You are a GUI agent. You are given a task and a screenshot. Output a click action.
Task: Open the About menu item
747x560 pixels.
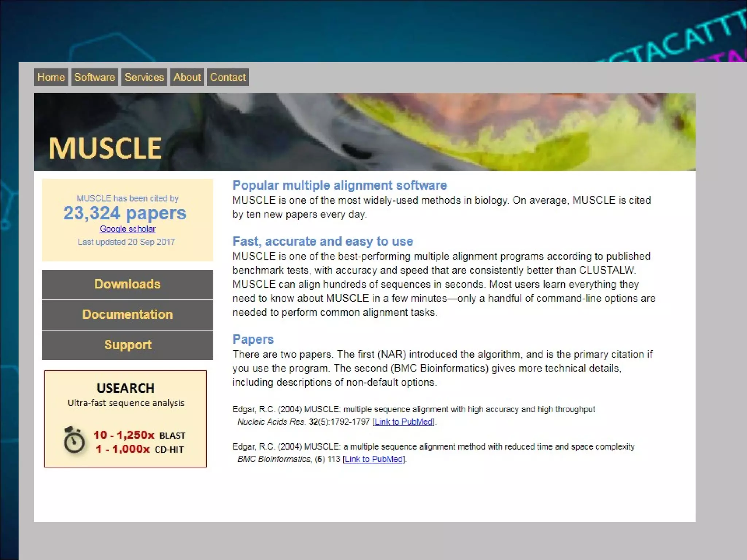[x=187, y=77]
